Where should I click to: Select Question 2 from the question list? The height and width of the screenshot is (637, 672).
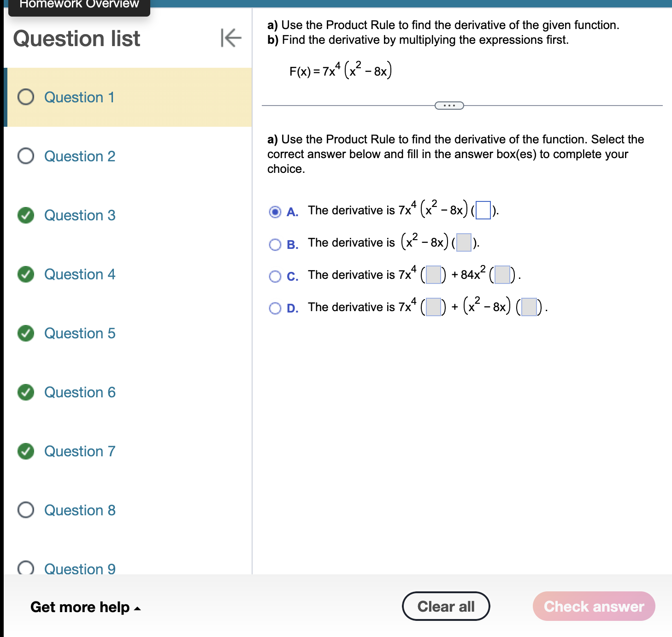[79, 156]
